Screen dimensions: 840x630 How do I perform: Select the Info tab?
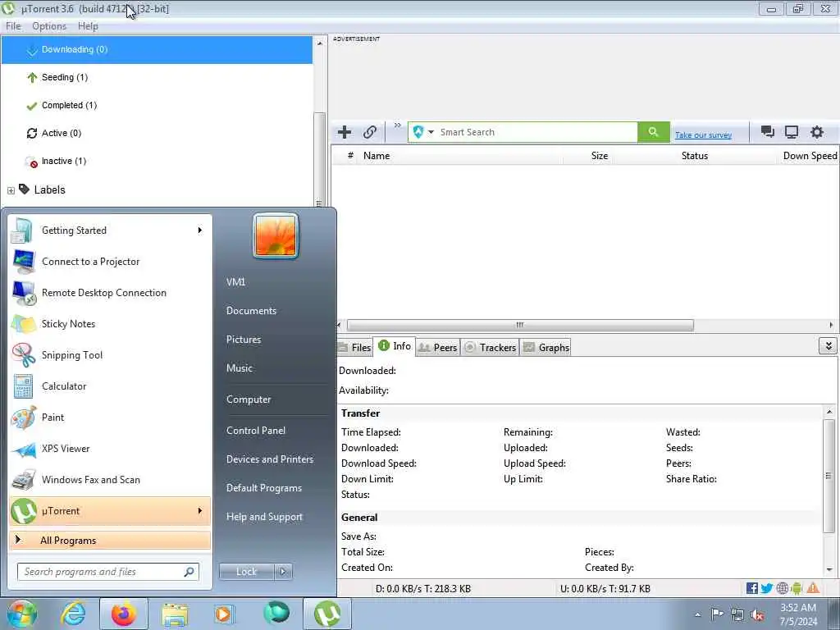(395, 346)
